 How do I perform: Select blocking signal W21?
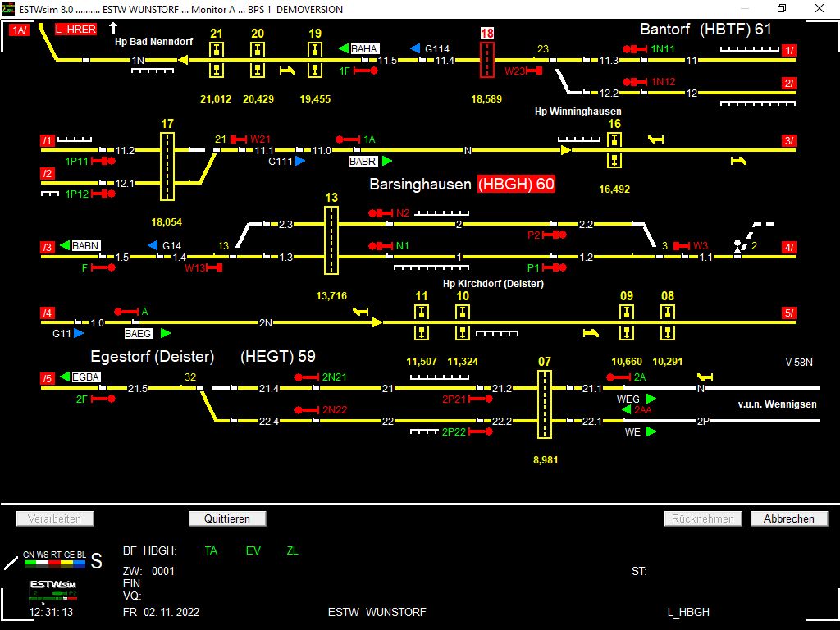tap(240, 139)
